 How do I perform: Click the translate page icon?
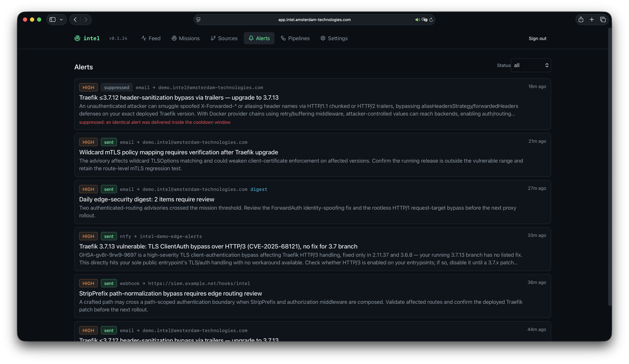coord(424,19)
